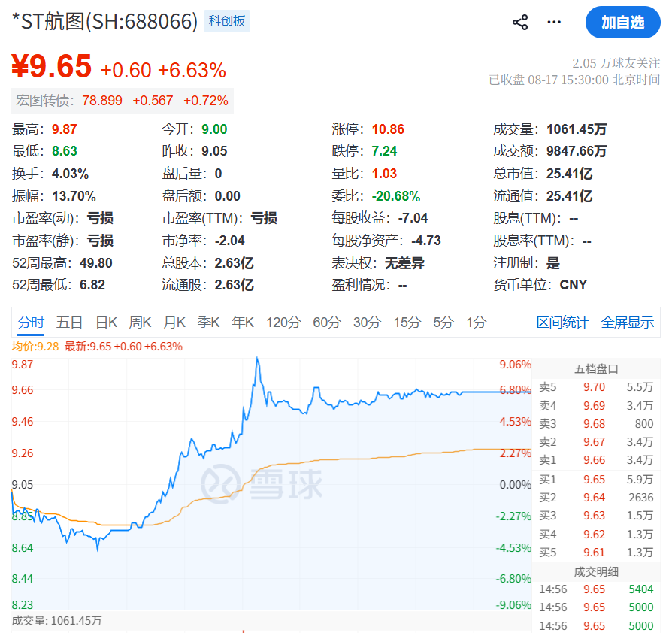The image size is (672, 633).
Task: Click the 均价:9.28 label above chart
Action: [x=35, y=347]
